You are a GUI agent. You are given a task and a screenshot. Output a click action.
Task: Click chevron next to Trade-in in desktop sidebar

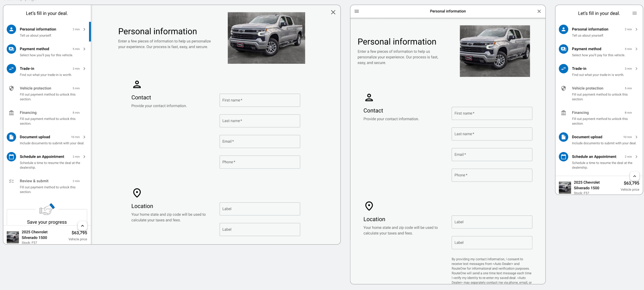(84, 69)
